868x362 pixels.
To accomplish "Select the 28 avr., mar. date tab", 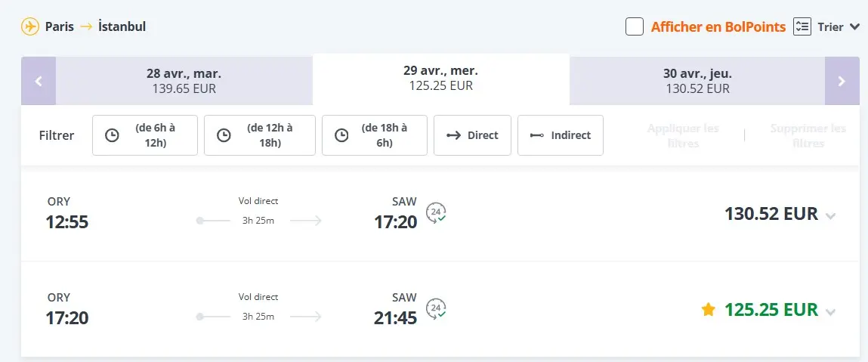I will (x=184, y=81).
